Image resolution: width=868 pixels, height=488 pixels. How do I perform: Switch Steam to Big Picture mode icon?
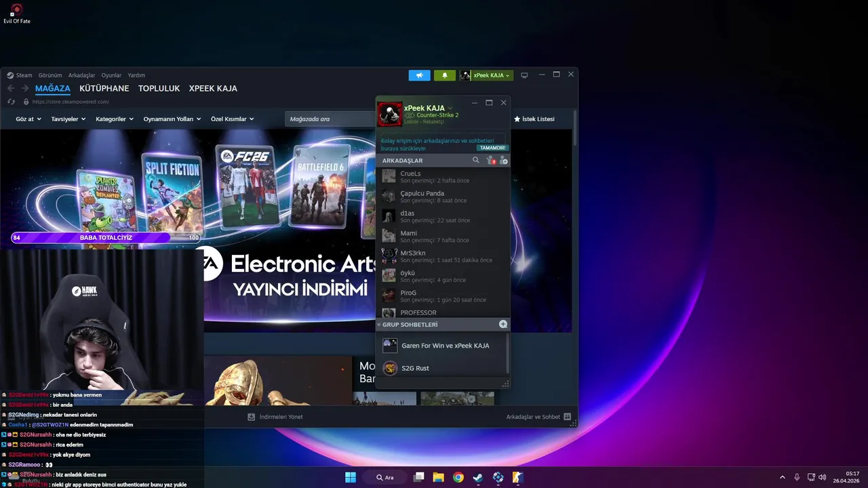(x=524, y=75)
